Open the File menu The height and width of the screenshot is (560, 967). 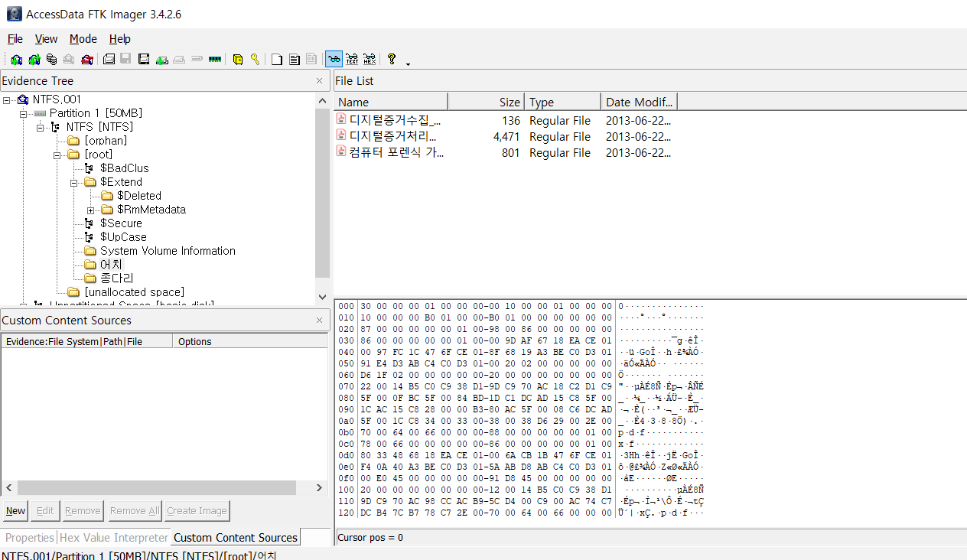pos(15,38)
